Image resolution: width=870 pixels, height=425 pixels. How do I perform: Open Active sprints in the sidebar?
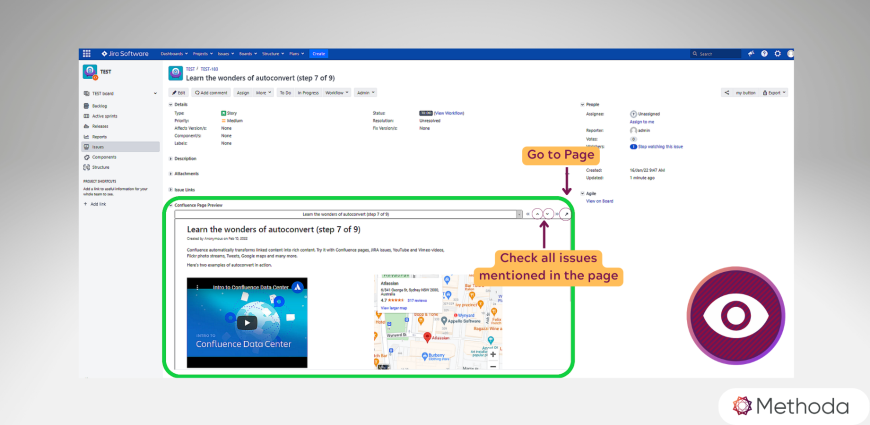click(x=104, y=116)
